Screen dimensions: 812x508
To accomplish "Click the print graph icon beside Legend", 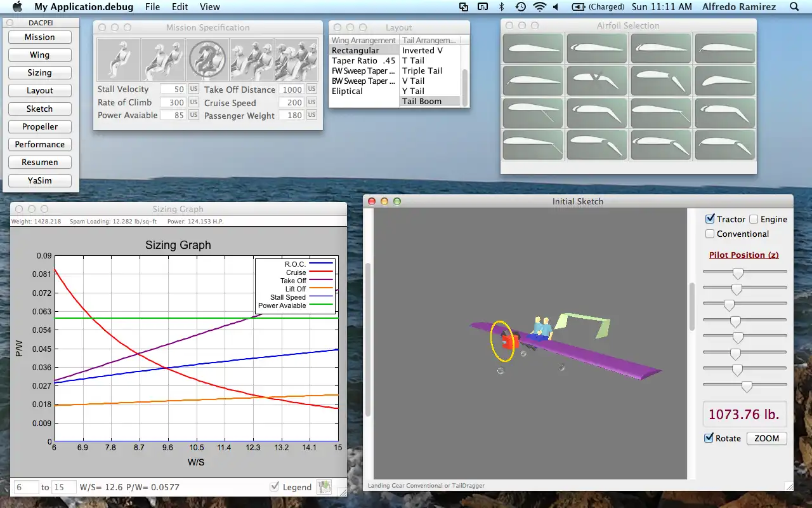I will click(x=324, y=486).
